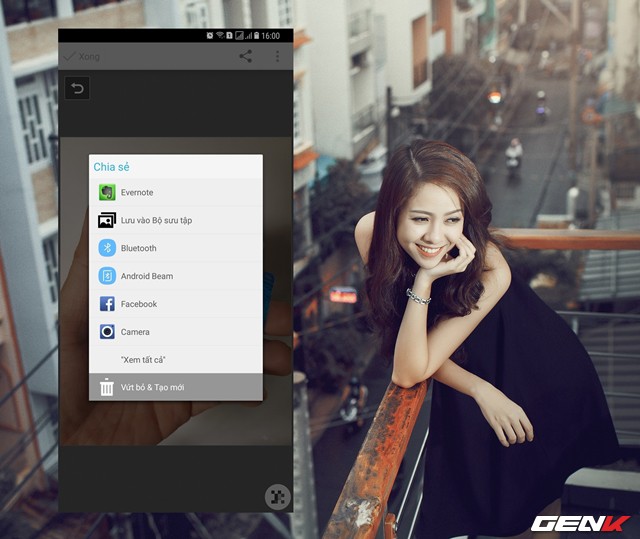Screen dimensions: 640x539
Task: Tap the Android Beam icon
Action: tap(107, 276)
